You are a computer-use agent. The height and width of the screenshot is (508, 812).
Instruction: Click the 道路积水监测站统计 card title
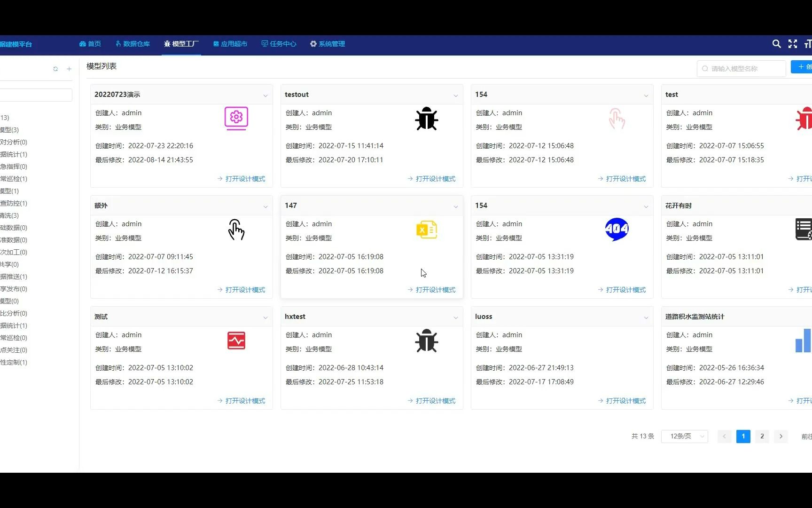coord(695,317)
